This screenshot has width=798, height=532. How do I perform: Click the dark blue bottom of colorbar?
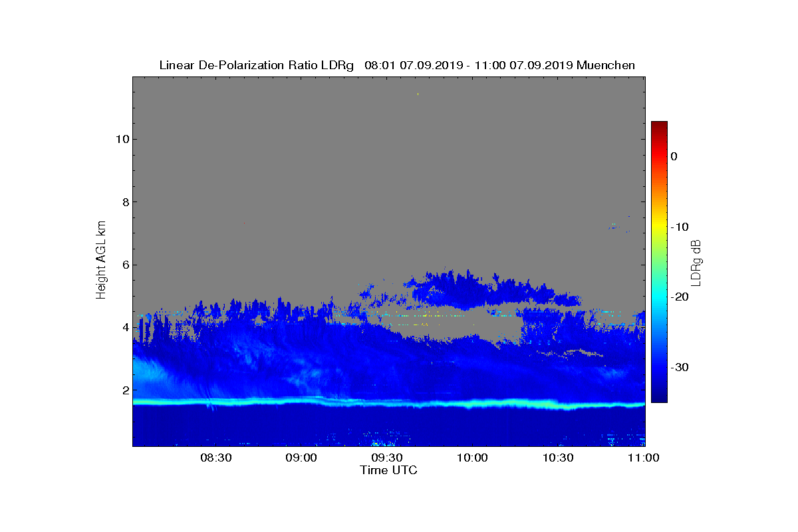pos(659,397)
